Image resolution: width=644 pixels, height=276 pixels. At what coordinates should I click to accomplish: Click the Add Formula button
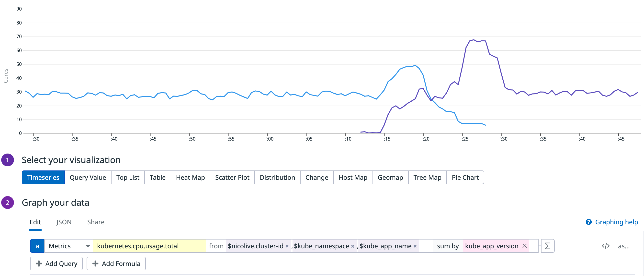pyautogui.click(x=116, y=263)
